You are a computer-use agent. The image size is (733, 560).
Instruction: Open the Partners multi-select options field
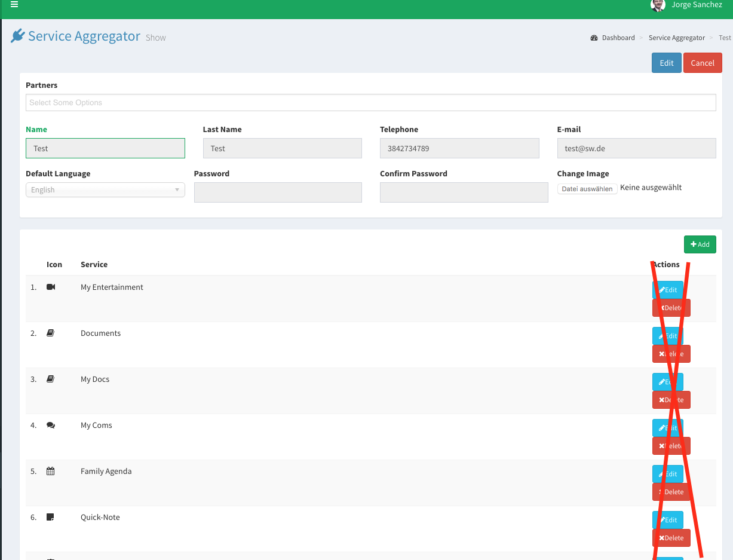(x=370, y=103)
